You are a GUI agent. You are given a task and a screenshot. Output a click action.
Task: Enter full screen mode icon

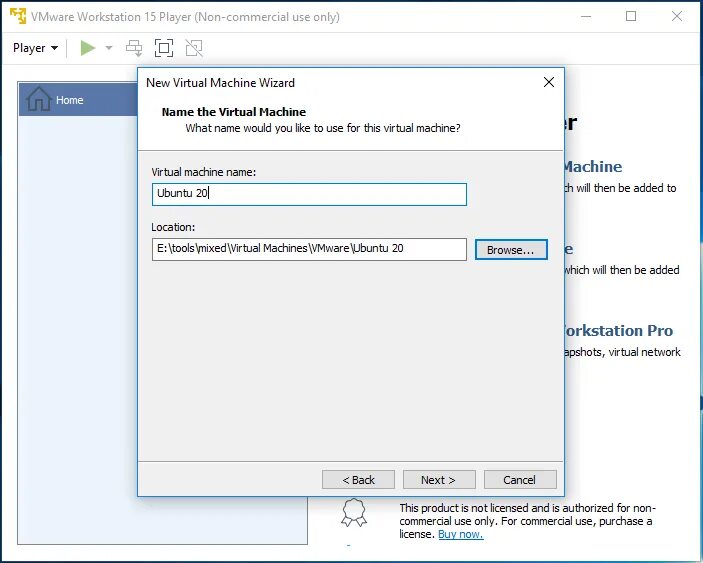[164, 48]
